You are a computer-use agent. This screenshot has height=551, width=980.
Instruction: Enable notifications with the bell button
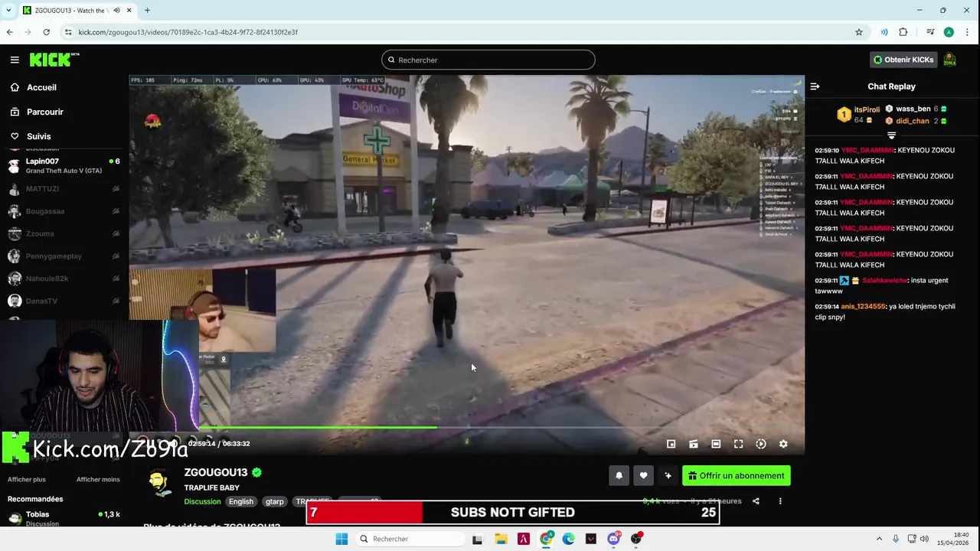coord(619,475)
